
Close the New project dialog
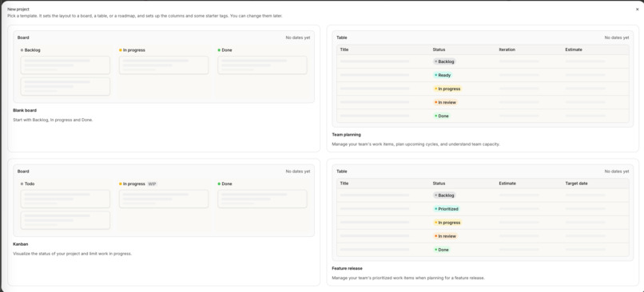point(637,9)
